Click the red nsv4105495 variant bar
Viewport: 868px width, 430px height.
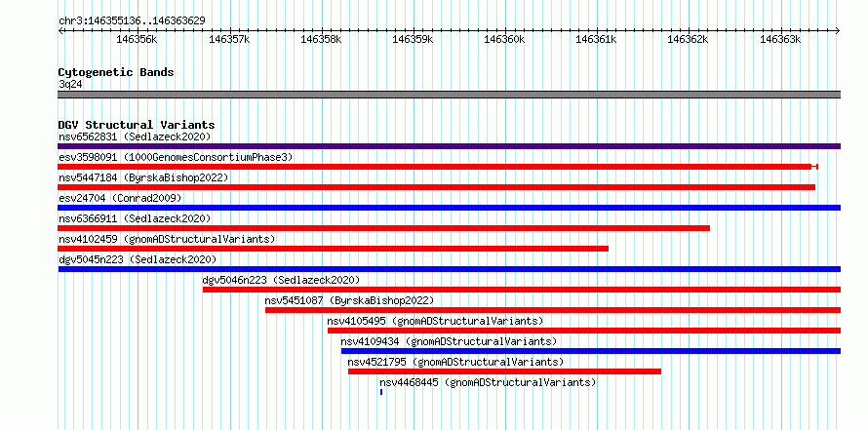coord(584,331)
